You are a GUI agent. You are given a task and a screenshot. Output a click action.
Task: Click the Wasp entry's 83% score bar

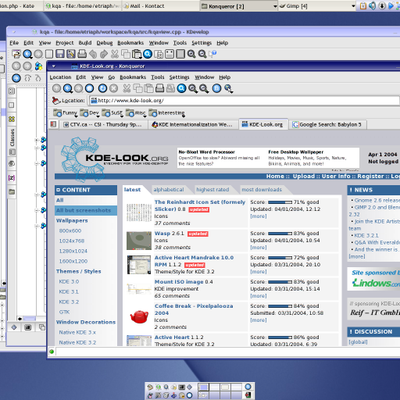tap(280, 233)
